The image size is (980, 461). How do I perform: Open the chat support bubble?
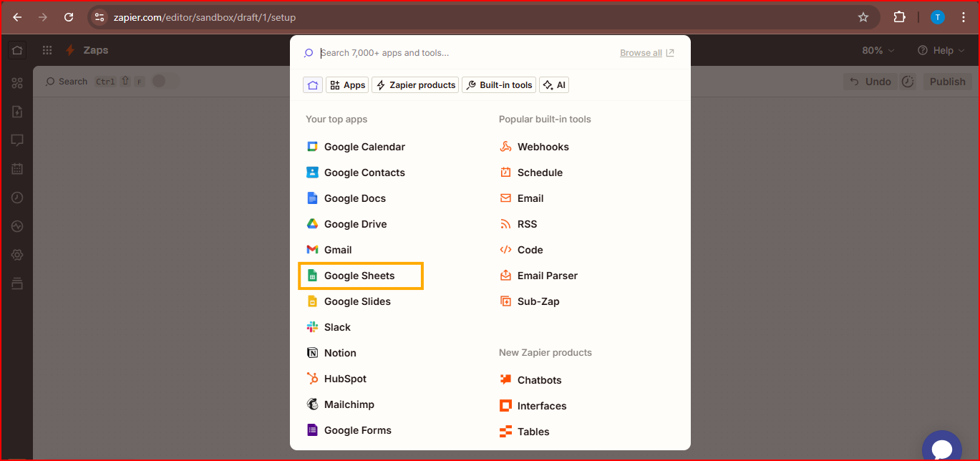coord(942,447)
